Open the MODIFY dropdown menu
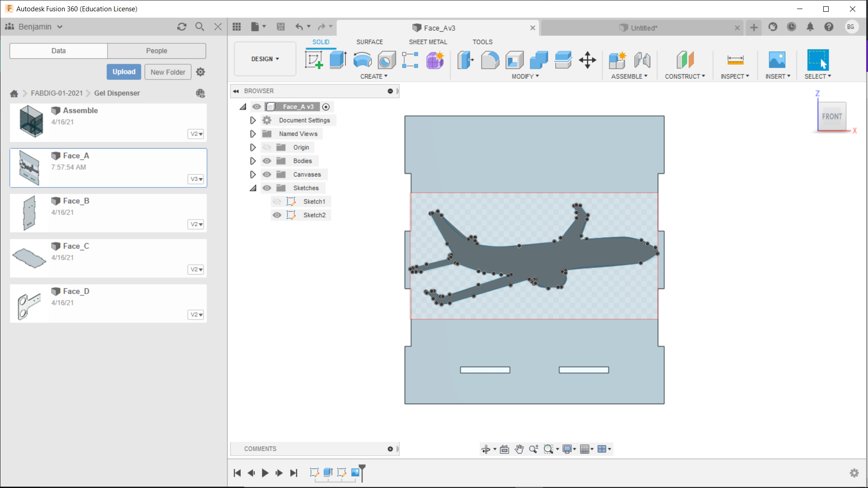 point(525,76)
